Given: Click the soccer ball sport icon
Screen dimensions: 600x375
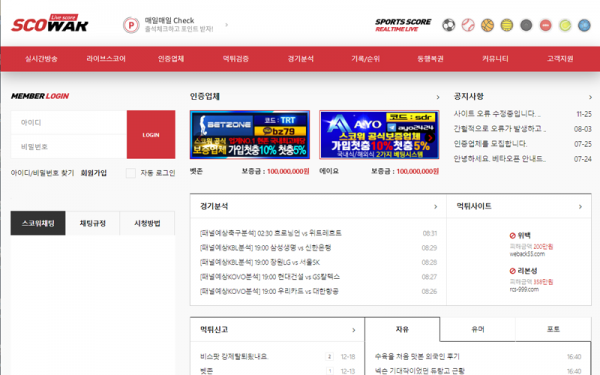Looking at the screenshot, I should click(x=448, y=25).
